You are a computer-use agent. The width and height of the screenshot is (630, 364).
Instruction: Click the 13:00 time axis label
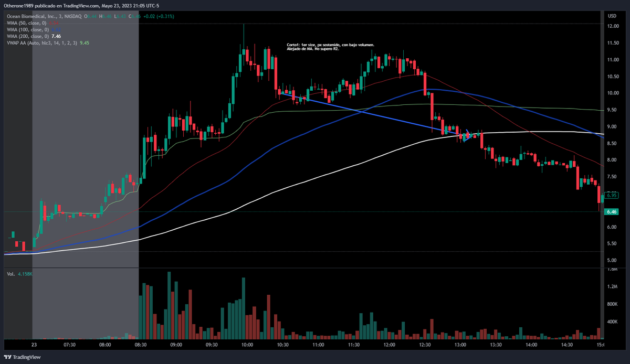click(460, 345)
